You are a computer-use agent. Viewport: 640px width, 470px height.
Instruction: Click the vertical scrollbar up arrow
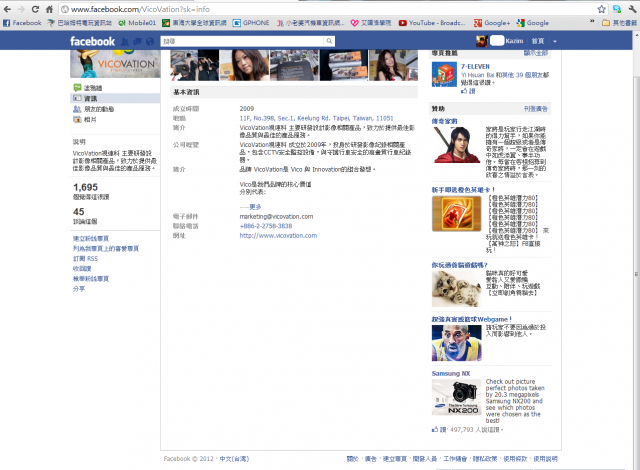click(636, 35)
